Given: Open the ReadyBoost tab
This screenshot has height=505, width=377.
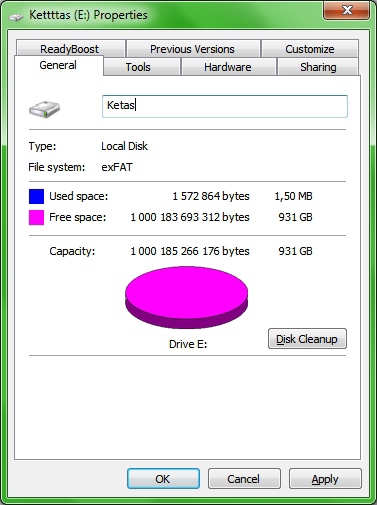Looking at the screenshot, I should pos(70,49).
